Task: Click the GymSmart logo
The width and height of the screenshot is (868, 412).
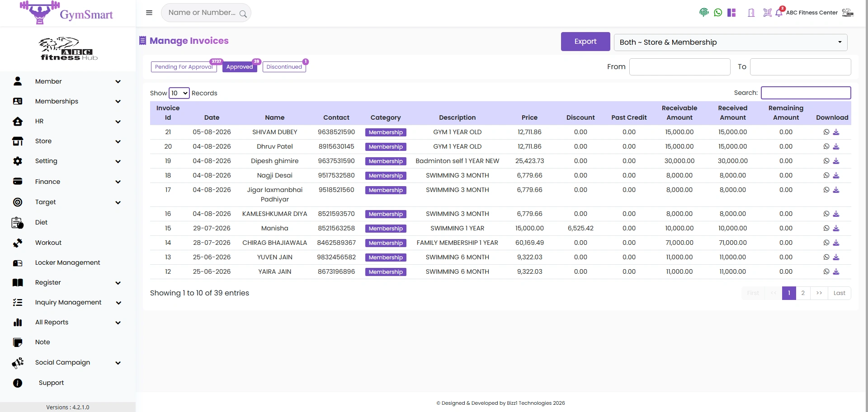Action: (x=66, y=13)
